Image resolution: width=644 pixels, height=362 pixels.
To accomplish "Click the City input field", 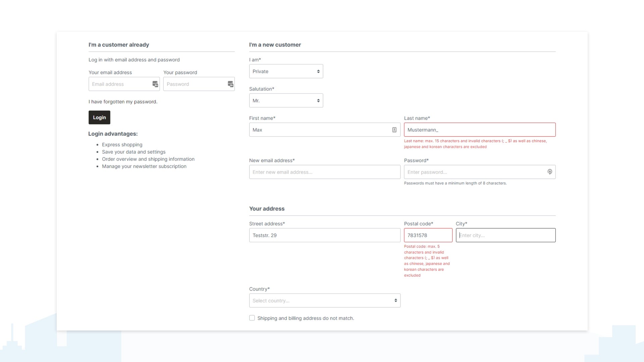I will click(505, 235).
